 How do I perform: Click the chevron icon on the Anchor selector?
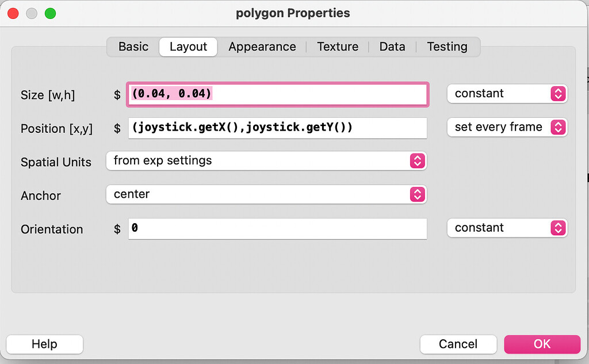point(418,194)
